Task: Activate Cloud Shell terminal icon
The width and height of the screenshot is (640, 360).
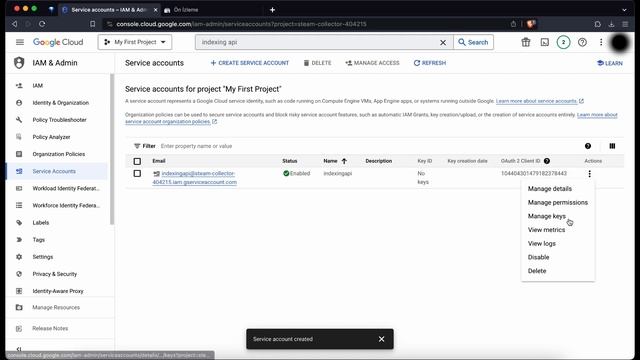Action: [544, 42]
